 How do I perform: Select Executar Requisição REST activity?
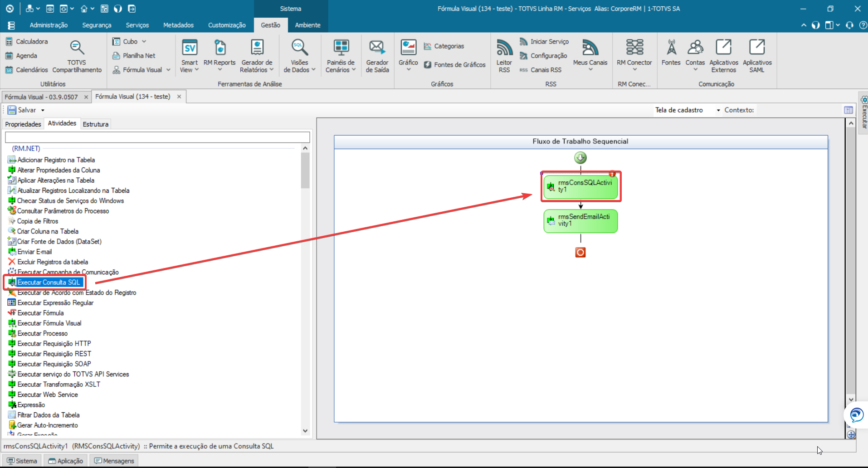coord(54,354)
